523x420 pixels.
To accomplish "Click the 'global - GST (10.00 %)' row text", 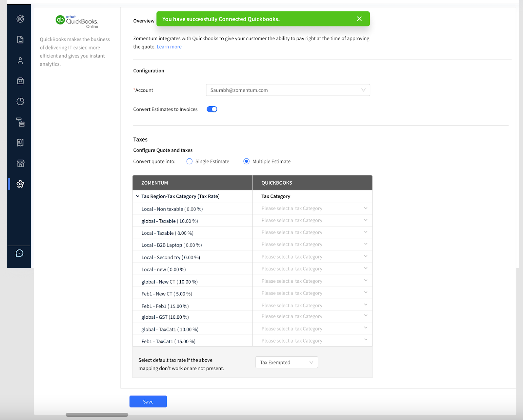I will pos(165,317).
